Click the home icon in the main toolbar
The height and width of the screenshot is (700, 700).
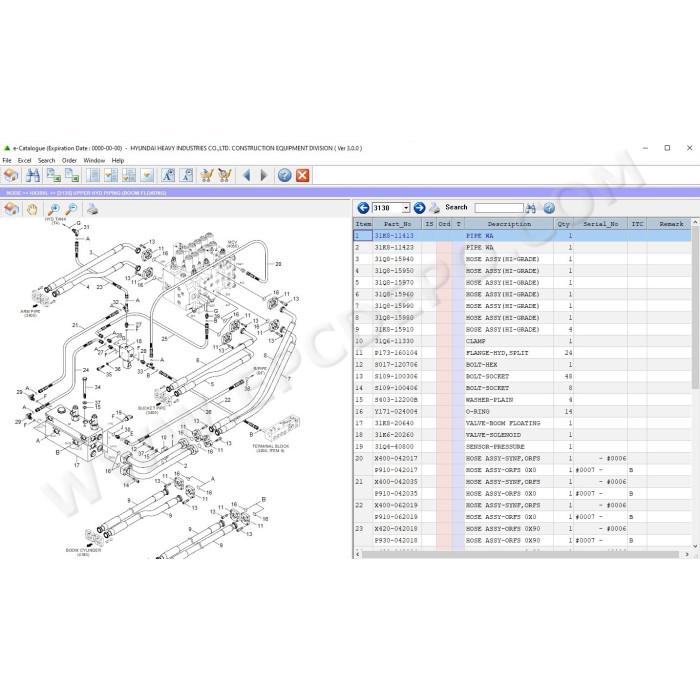[x=11, y=175]
